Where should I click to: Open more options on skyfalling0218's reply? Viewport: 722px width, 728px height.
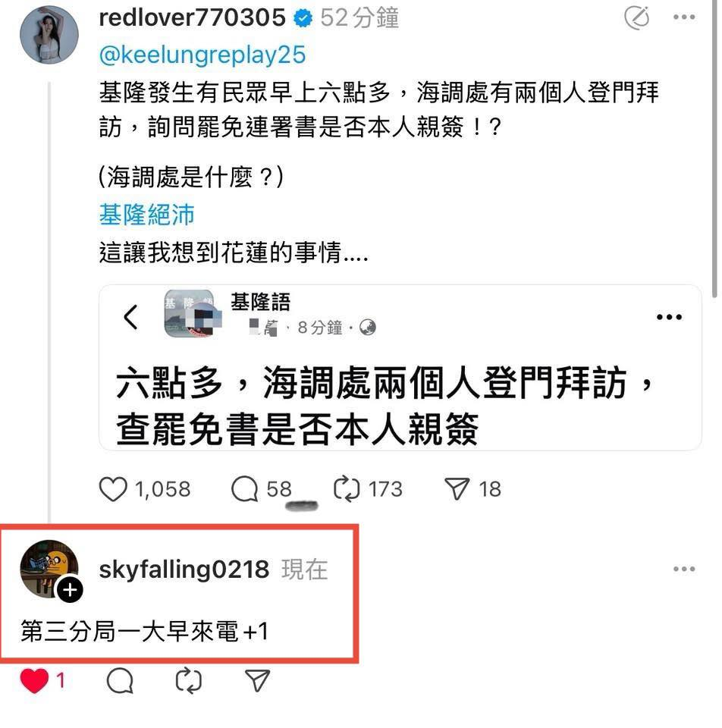(x=684, y=569)
